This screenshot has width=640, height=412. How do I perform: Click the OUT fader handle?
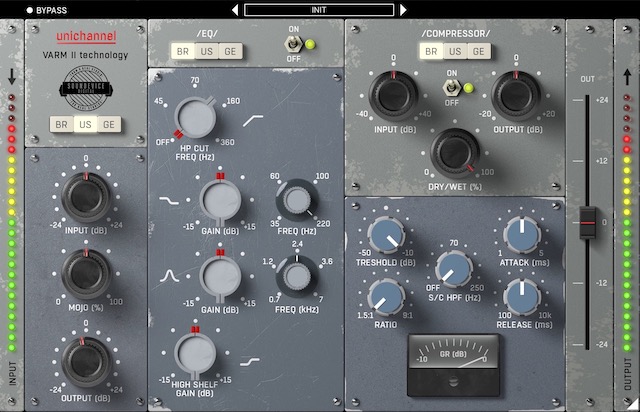(589, 221)
